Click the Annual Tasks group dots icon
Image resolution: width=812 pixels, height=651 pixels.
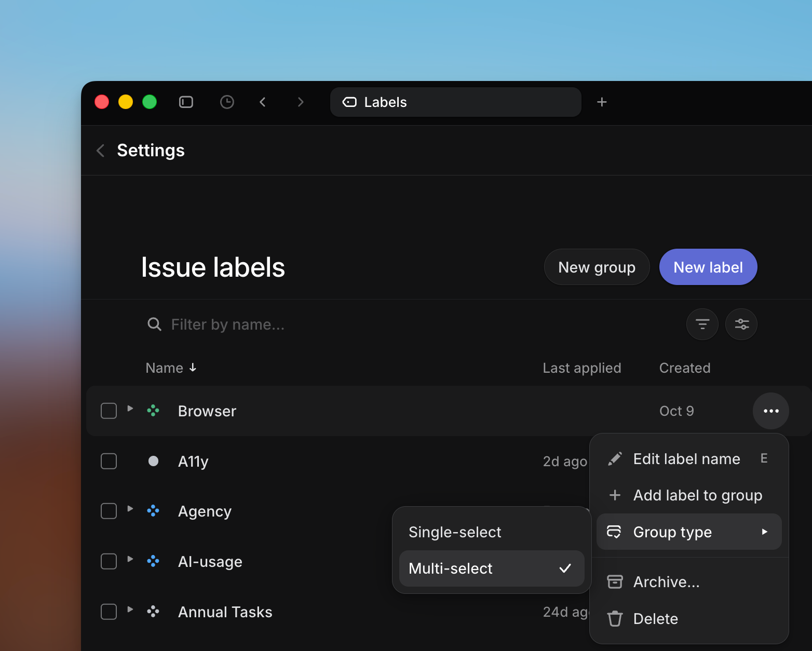(153, 612)
